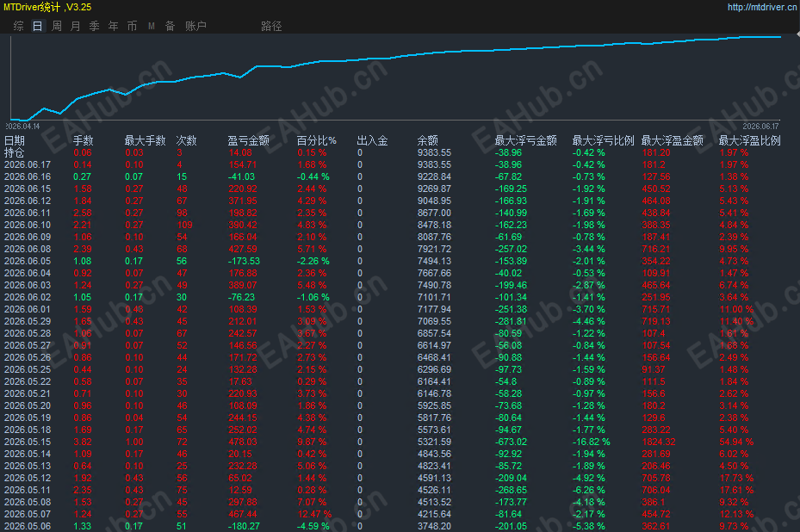Click the 最大浮盈金额 column header
The width and height of the screenshot is (800, 532).
[672, 141]
